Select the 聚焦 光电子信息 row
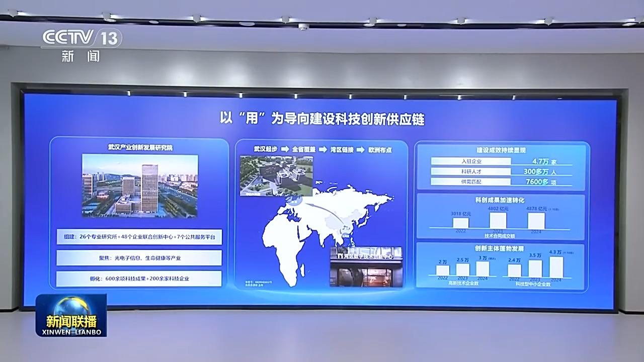 (139, 258)
